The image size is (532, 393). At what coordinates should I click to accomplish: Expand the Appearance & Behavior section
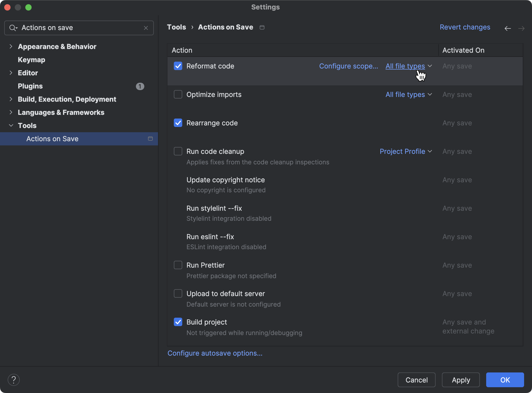coord(11,46)
